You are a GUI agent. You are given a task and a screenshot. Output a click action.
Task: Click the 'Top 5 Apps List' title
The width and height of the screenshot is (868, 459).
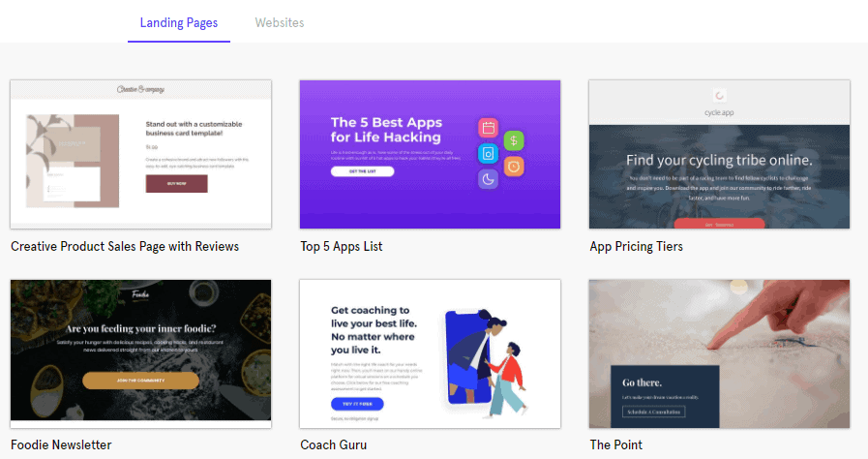coord(341,246)
